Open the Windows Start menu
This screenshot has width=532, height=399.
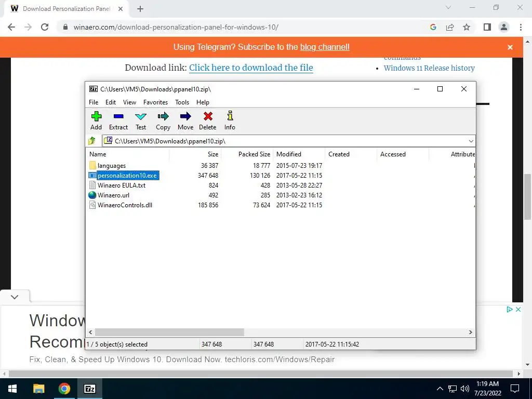coord(12,389)
